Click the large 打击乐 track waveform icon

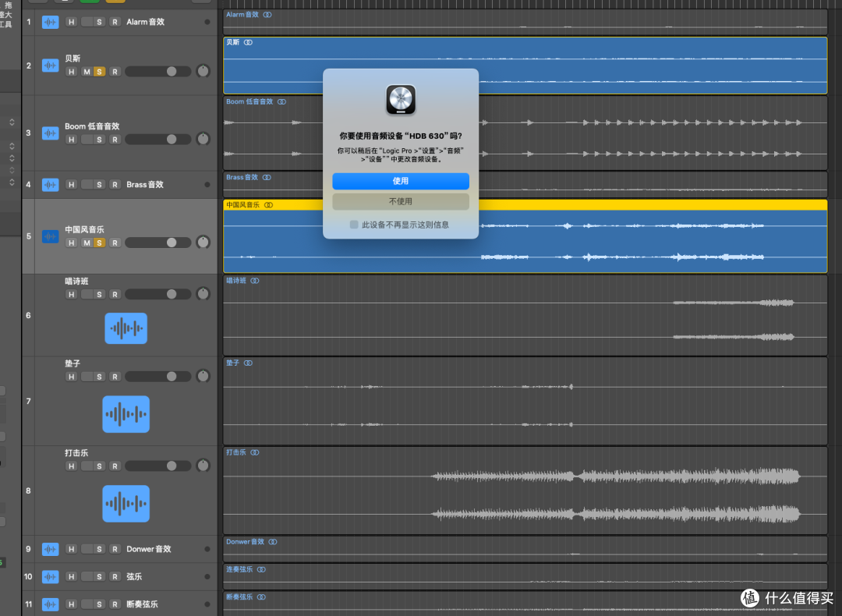point(126,504)
